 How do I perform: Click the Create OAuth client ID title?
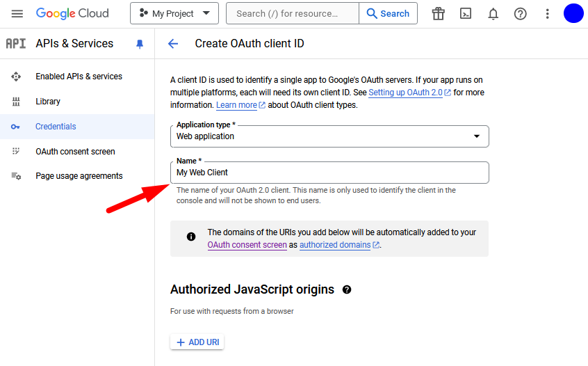click(x=250, y=44)
